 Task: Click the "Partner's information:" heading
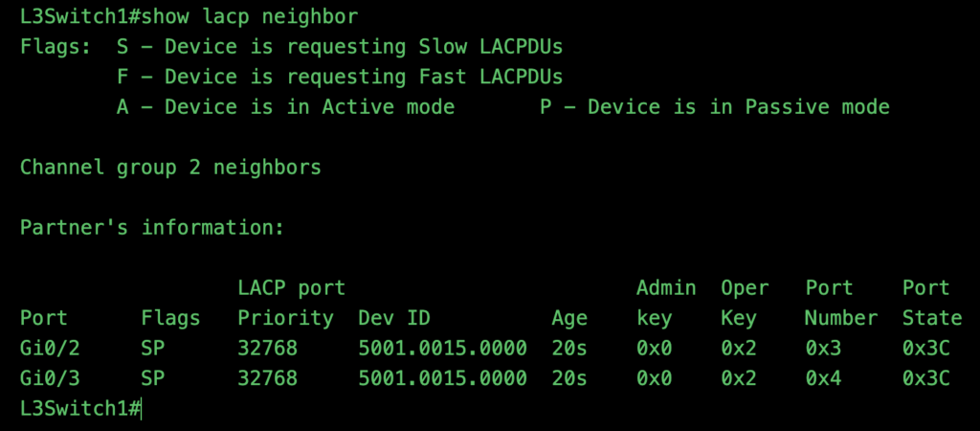pos(152,228)
